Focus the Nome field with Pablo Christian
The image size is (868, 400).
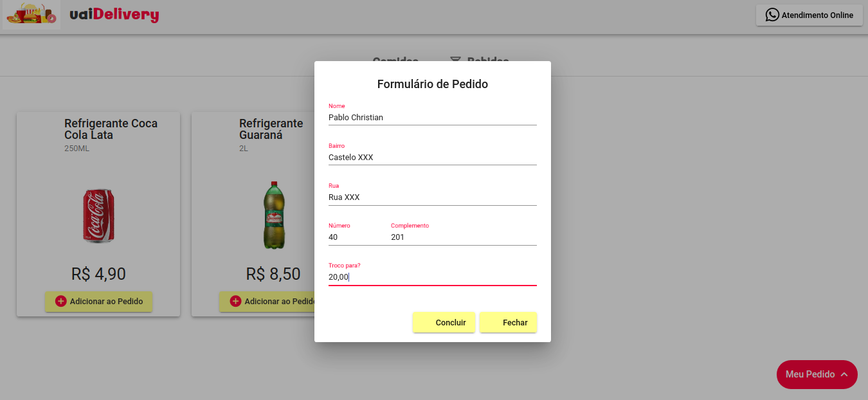(x=433, y=118)
